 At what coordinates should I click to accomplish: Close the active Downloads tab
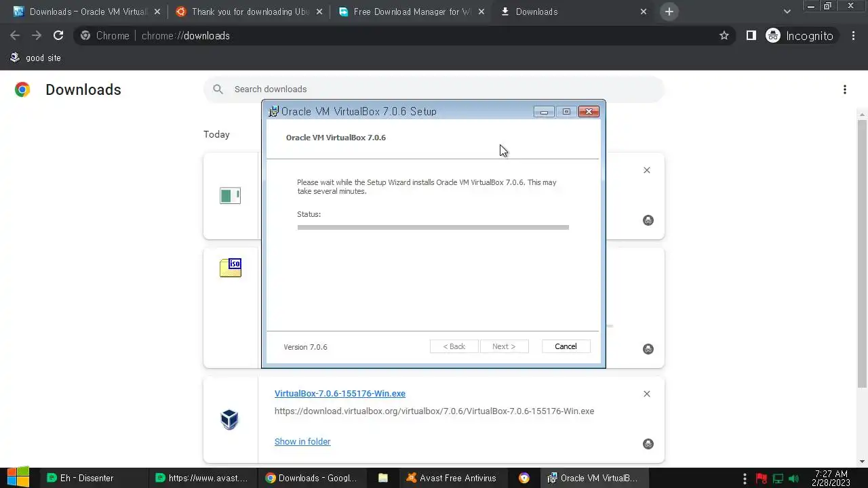pos(644,12)
